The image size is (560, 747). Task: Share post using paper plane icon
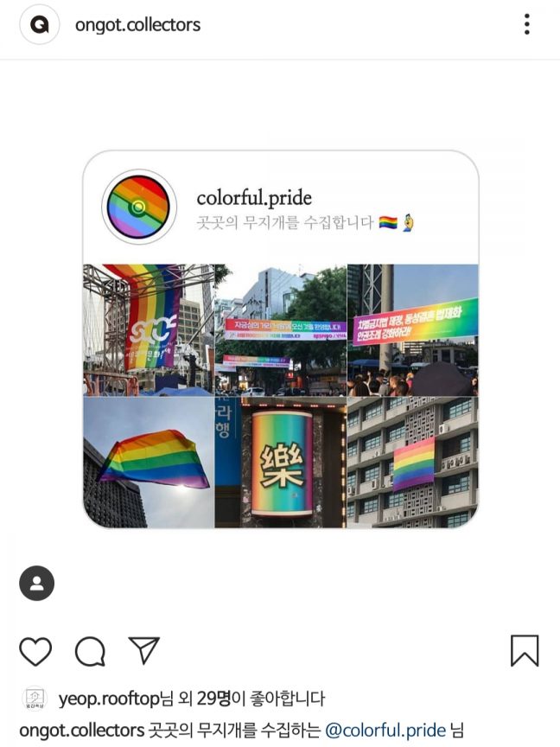pos(143,650)
